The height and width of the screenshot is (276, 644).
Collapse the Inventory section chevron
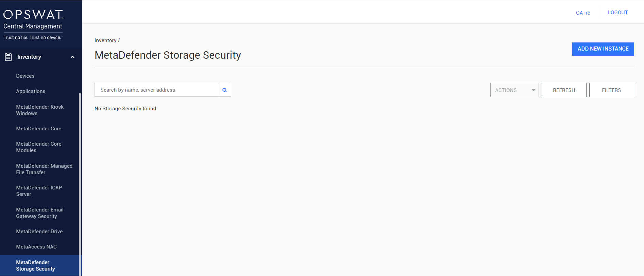tap(72, 57)
